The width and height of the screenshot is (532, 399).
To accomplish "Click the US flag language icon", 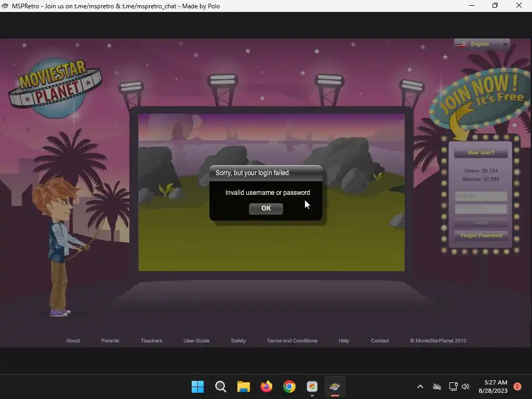I will 461,44.
